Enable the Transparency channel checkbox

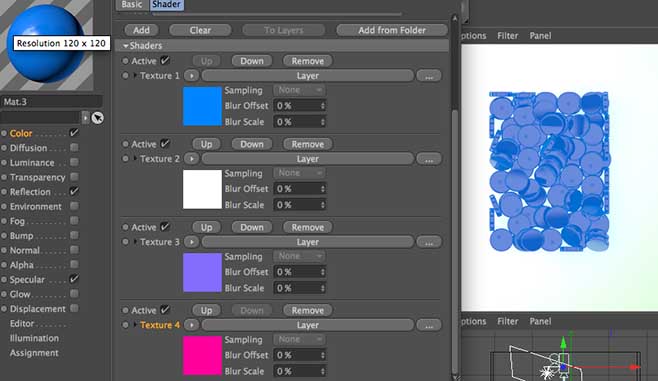tap(74, 177)
